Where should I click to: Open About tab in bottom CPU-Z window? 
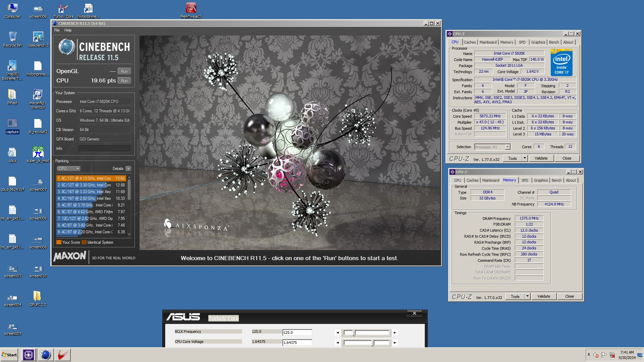[571, 180]
